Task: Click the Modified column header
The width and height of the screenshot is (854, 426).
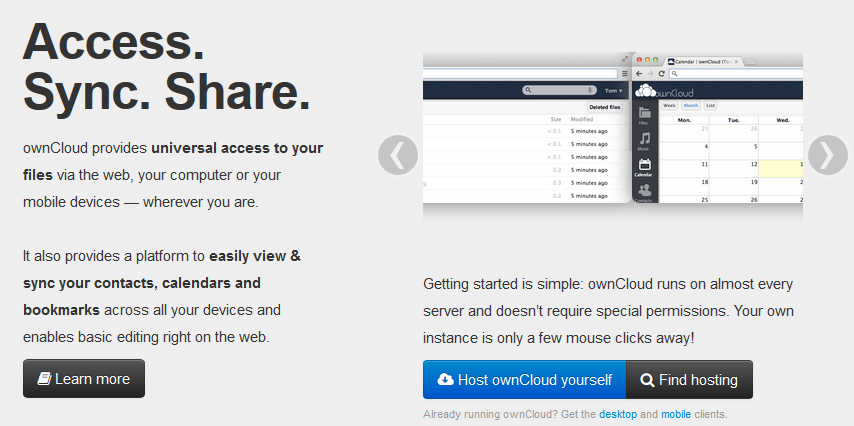Action: 582,119
